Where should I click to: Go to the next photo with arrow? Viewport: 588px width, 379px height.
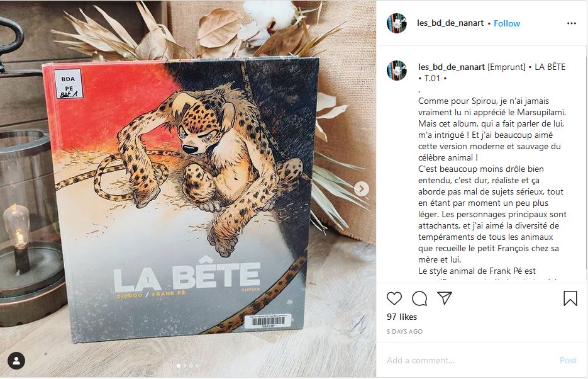362,189
